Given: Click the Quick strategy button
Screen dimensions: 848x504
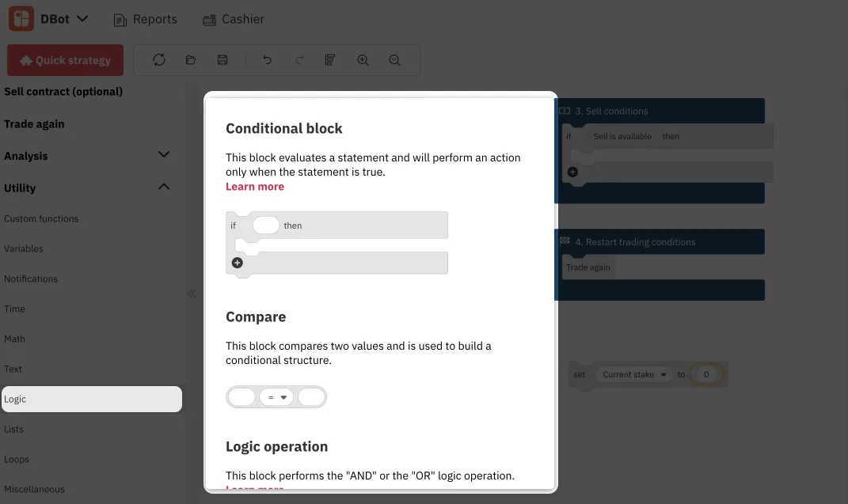Looking at the screenshot, I should [64, 59].
